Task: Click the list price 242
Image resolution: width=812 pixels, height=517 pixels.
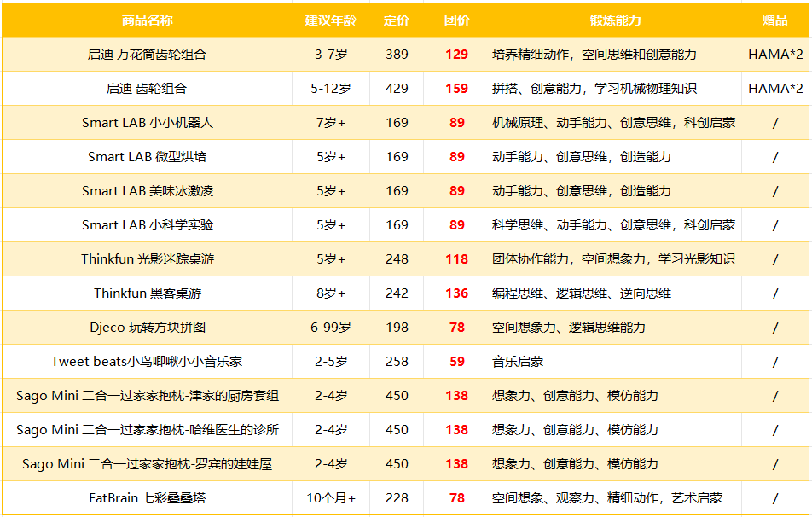Action: click(x=397, y=293)
